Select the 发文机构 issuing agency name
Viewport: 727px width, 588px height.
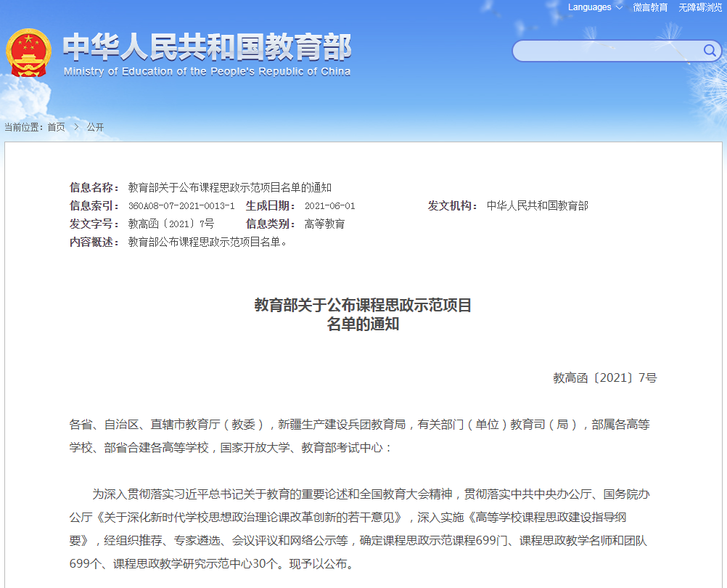click(538, 205)
